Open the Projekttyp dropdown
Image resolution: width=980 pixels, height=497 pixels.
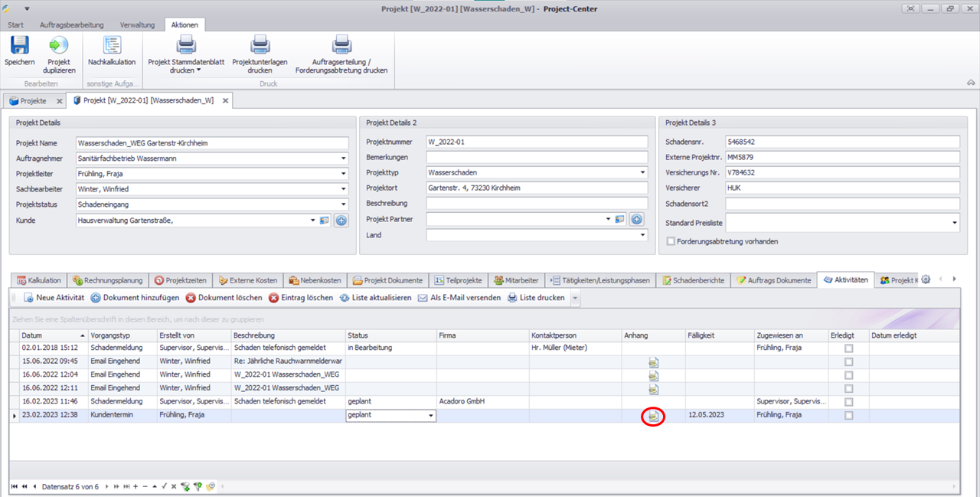tap(642, 173)
